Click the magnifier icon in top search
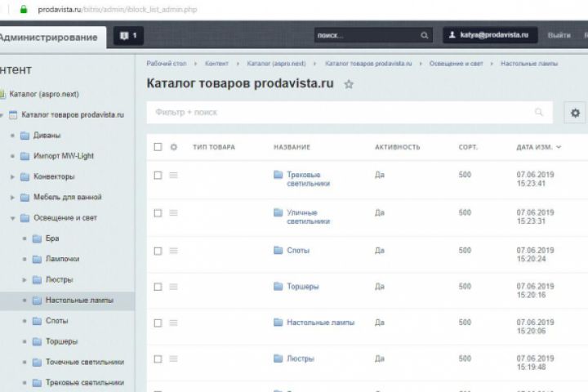The image size is (588, 392). pyautogui.click(x=424, y=36)
